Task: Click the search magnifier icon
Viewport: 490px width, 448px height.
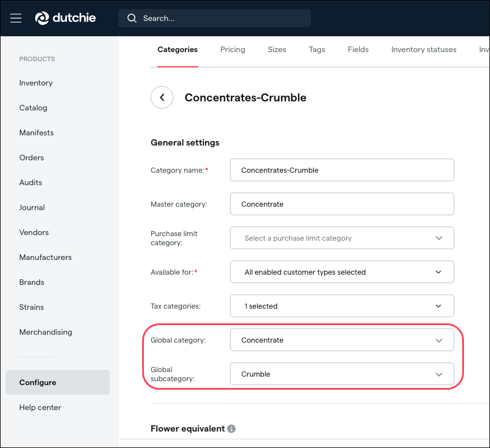Action: [x=132, y=18]
